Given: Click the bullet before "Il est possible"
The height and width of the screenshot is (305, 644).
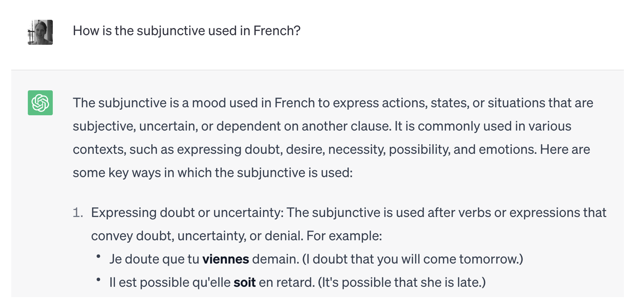Looking at the screenshot, I should [x=98, y=280].
